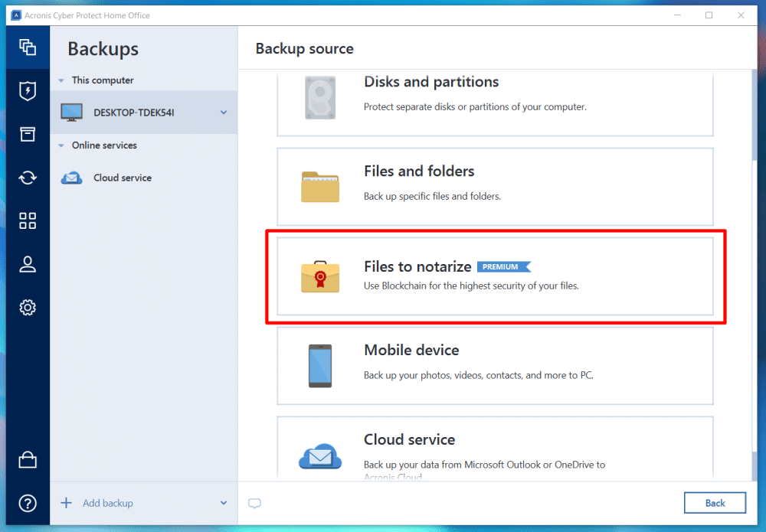This screenshot has height=532, width=766.
Task: Open the Tools grid icon
Action: click(x=28, y=221)
